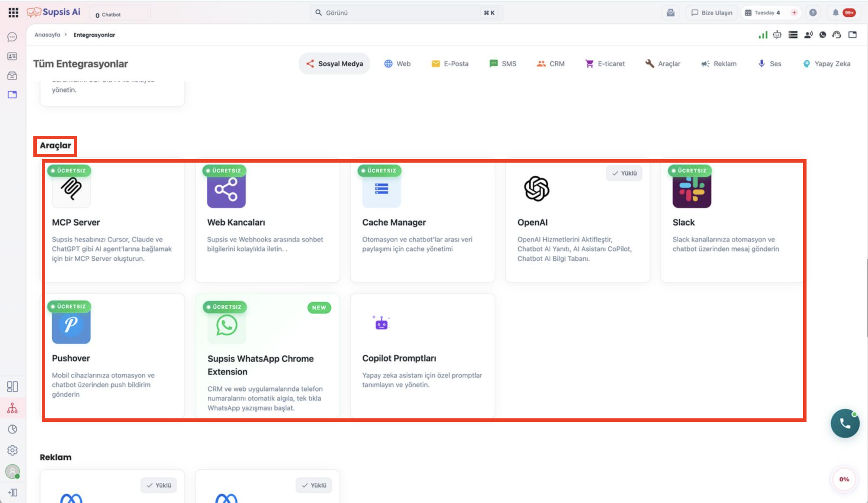Click the bot icon in the header toolbar
This screenshot has width=868, height=503.
pyautogui.click(x=777, y=35)
